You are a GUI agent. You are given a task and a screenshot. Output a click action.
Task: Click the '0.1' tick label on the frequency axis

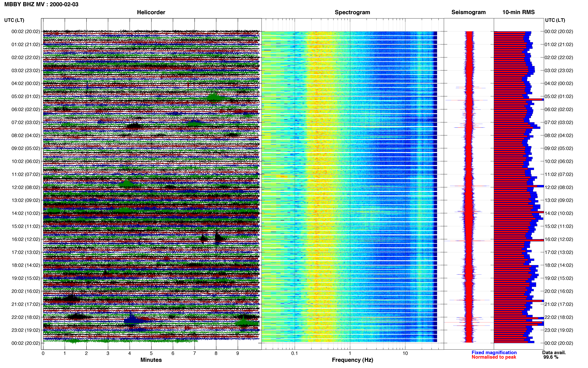pos(295,353)
